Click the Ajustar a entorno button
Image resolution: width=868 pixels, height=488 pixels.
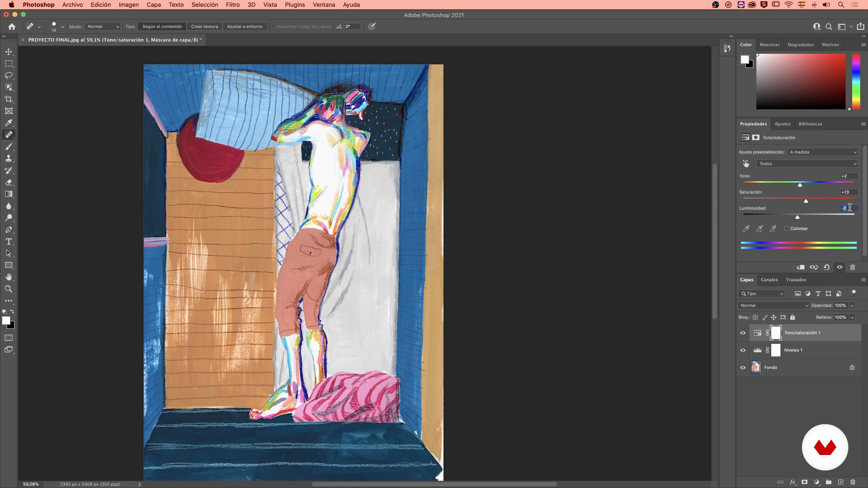pos(245,27)
